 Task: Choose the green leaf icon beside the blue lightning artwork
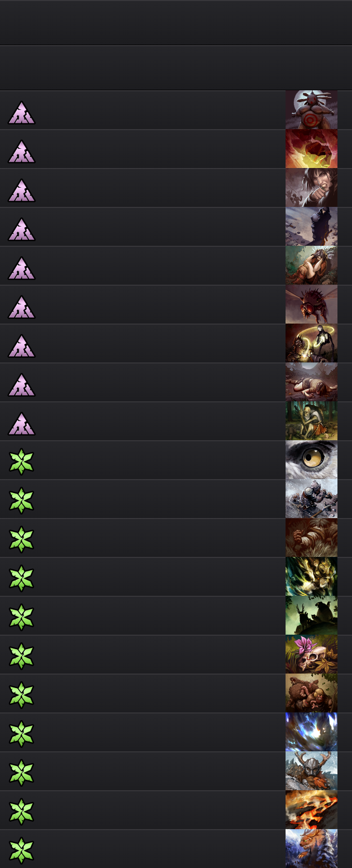pyautogui.click(x=21, y=734)
